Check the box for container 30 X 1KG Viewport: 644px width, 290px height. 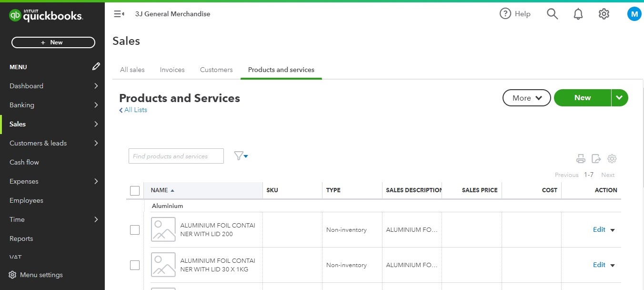tap(135, 265)
